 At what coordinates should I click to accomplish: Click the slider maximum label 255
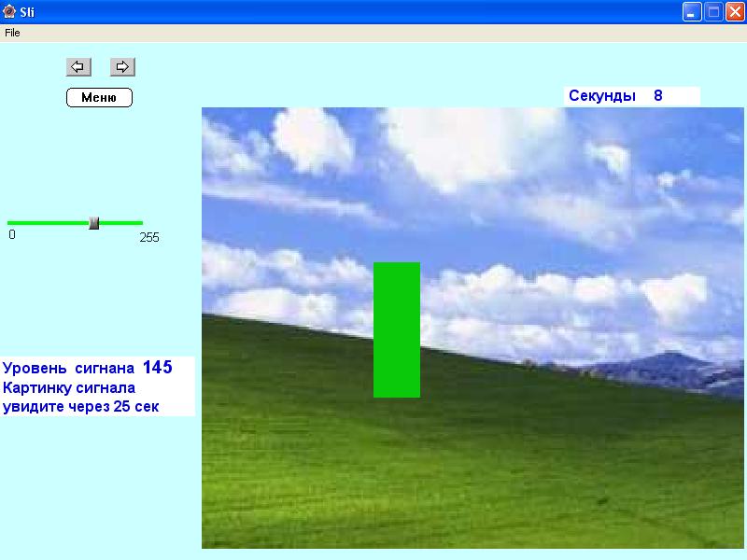coord(149,237)
